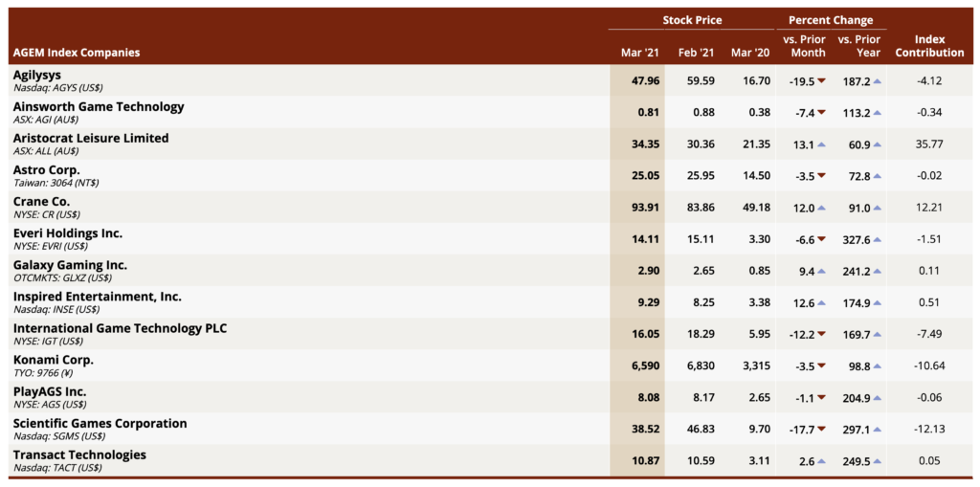The width and height of the screenshot is (980, 487).
Task: Click the up arrow beside Crane Co. 12.0
Action: (x=821, y=208)
